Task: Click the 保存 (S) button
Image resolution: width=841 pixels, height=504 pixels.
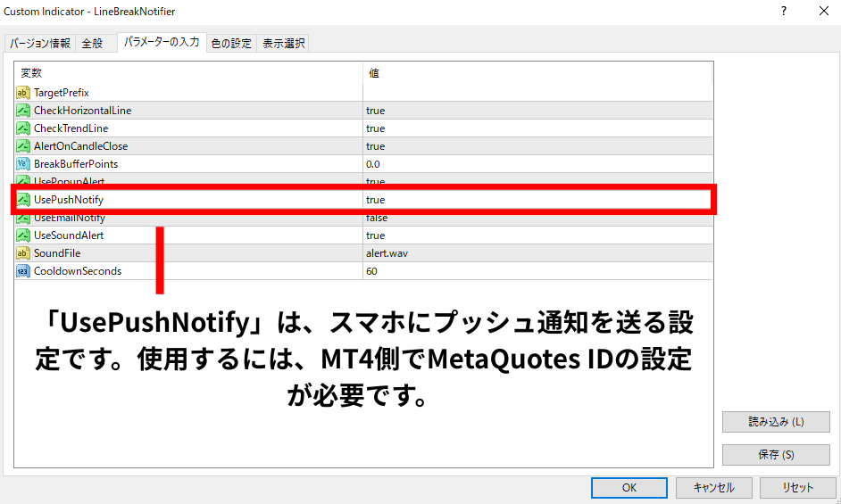Action: (x=775, y=455)
